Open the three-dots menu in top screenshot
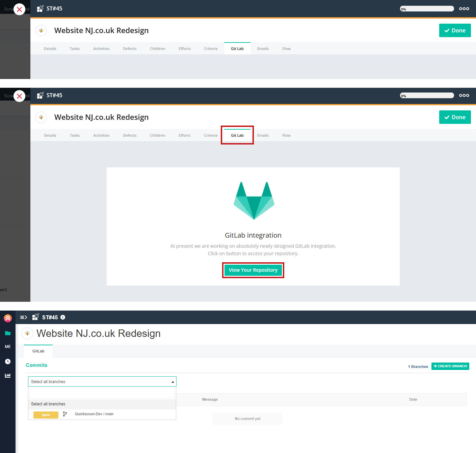 pyautogui.click(x=464, y=9)
